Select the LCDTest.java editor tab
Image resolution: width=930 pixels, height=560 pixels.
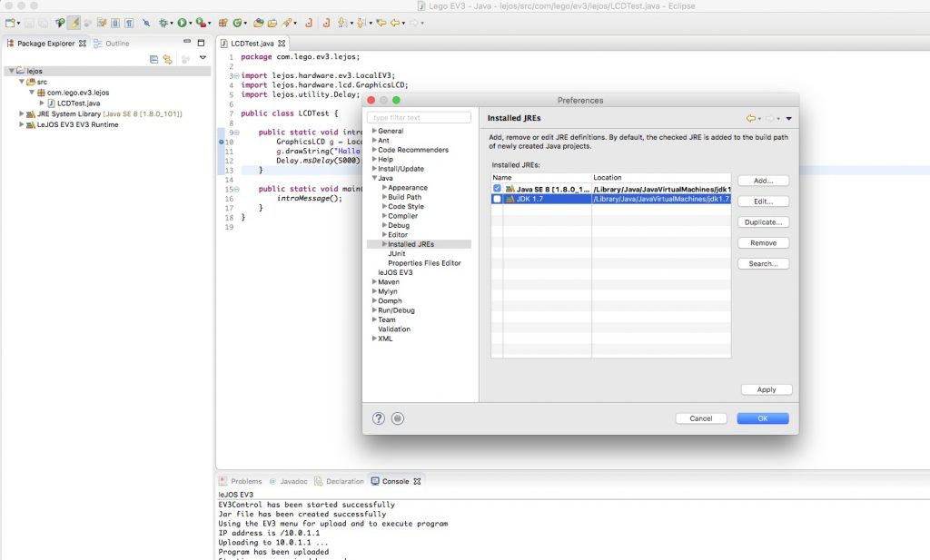pos(252,44)
